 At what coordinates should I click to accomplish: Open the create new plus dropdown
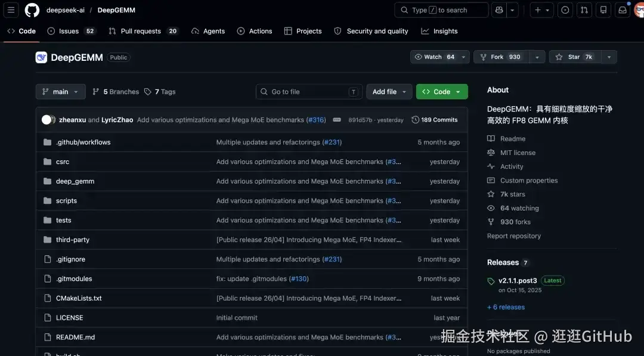pos(541,10)
